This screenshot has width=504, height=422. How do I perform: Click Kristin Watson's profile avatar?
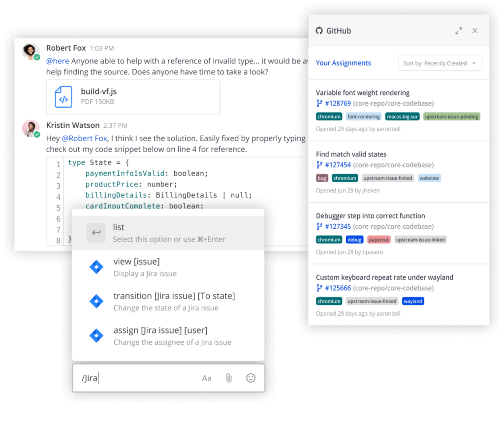click(31, 129)
